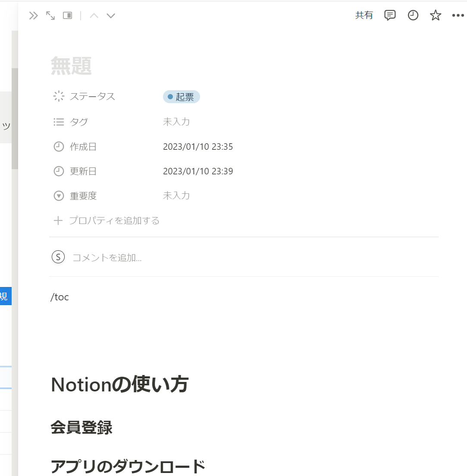Click the vertical scrollbar thumb in the background window

click(x=15, y=118)
